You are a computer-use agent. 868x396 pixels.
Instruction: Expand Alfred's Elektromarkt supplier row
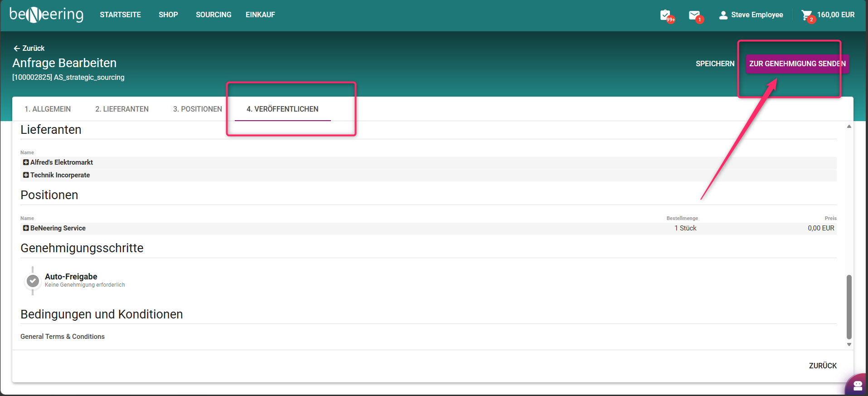click(x=26, y=162)
